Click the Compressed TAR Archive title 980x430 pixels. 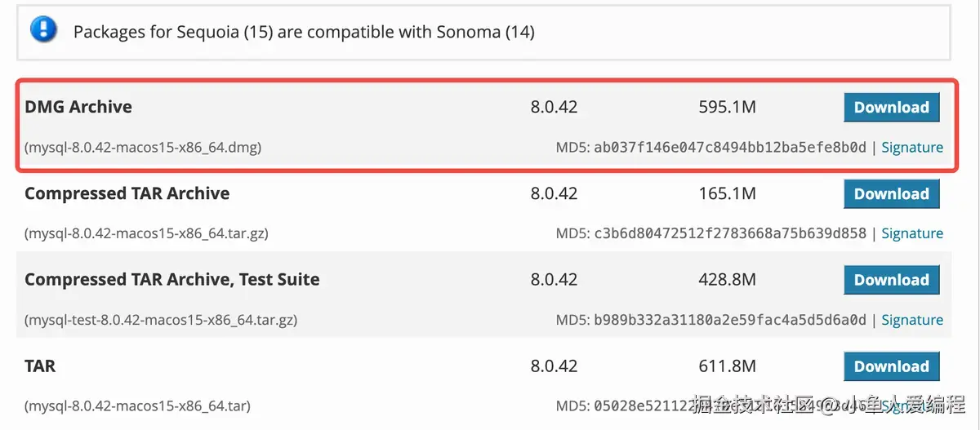127,194
